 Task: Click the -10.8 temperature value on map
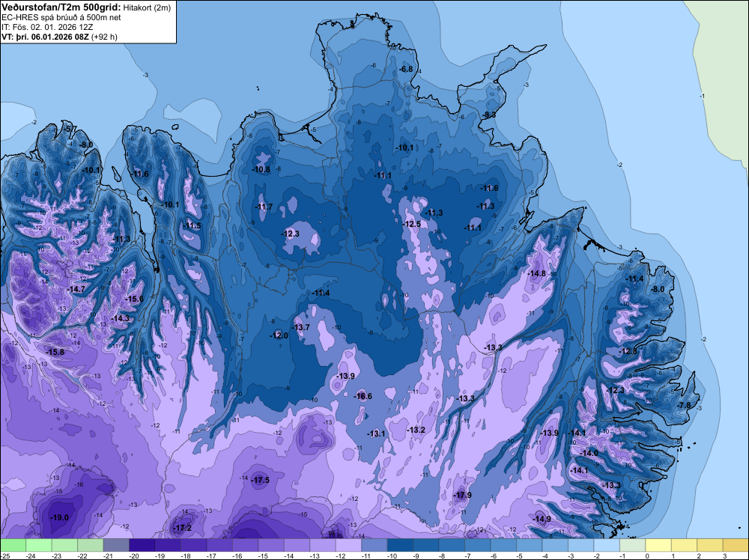point(261,169)
